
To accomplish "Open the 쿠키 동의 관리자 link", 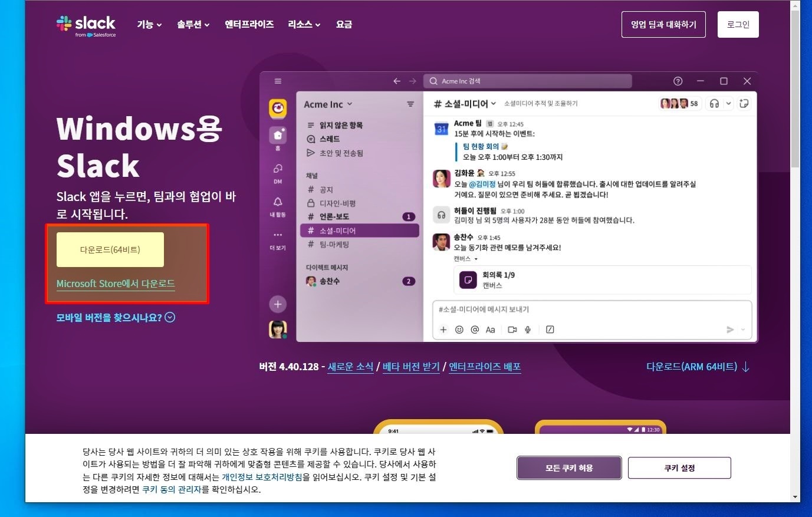I will point(172,489).
